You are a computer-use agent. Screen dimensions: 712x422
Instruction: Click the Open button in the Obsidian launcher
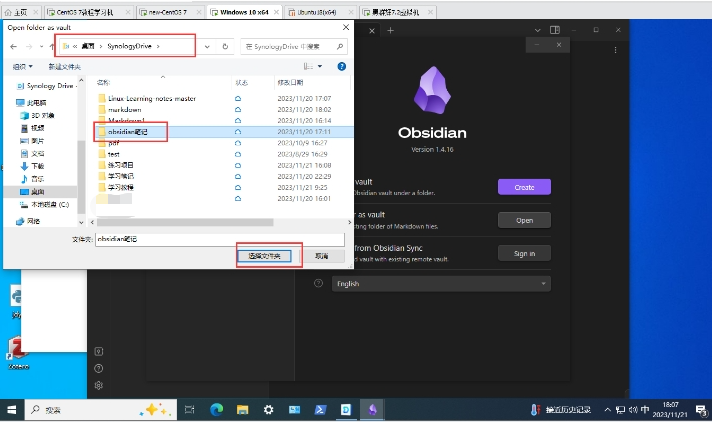(x=524, y=220)
